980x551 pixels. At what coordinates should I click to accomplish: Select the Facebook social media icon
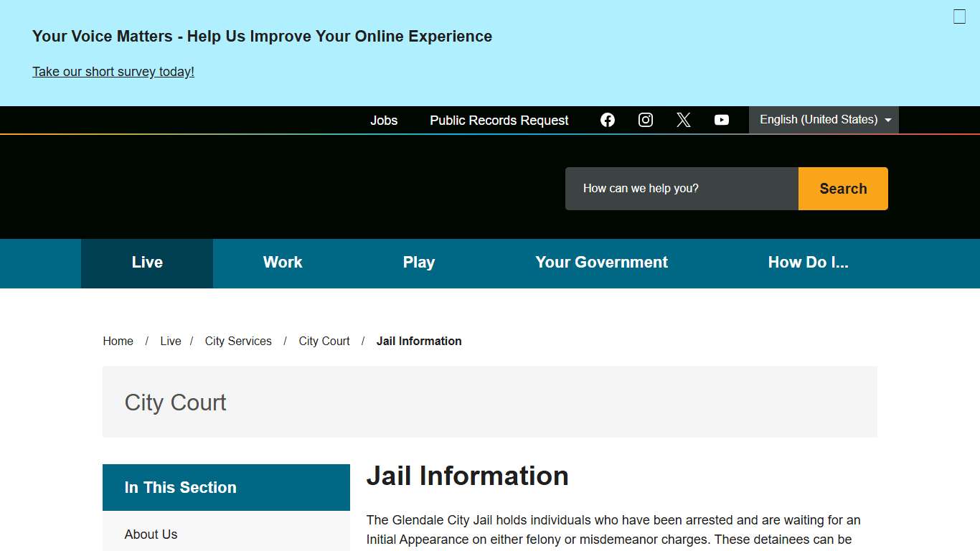pyautogui.click(x=608, y=120)
